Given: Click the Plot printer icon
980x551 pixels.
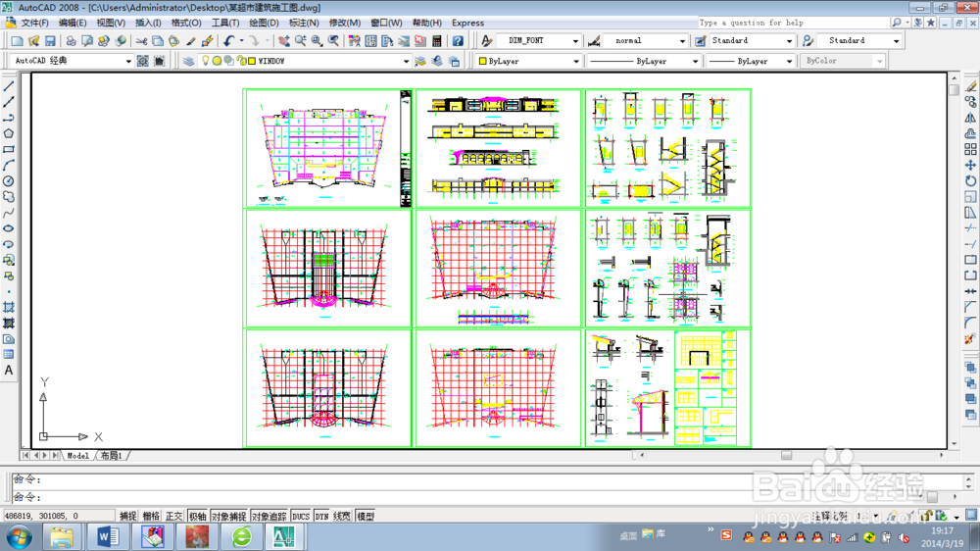Looking at the screenshot, I should coord(71,40).
